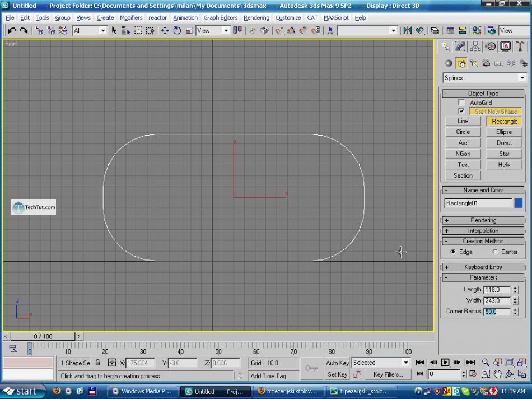Open the Hierarchy panel tab
The height and width of the screenshot is (399, 532).
(x=475, y=46)
